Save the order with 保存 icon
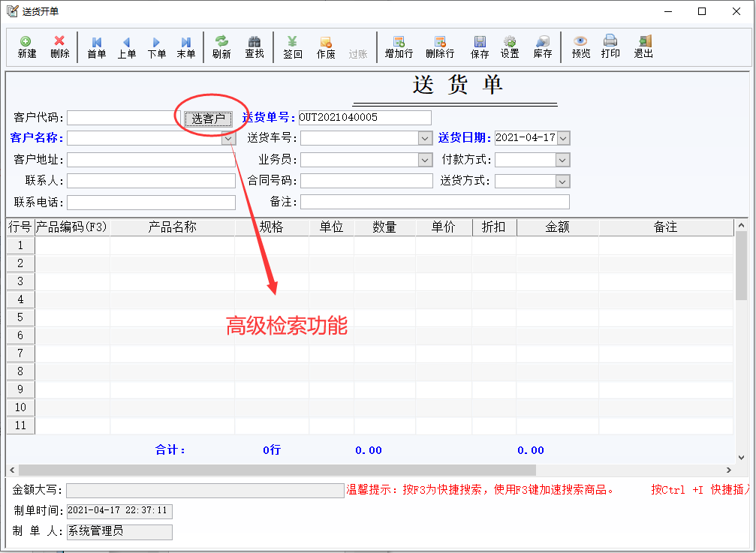756x553 pixels. pos(479,47)
